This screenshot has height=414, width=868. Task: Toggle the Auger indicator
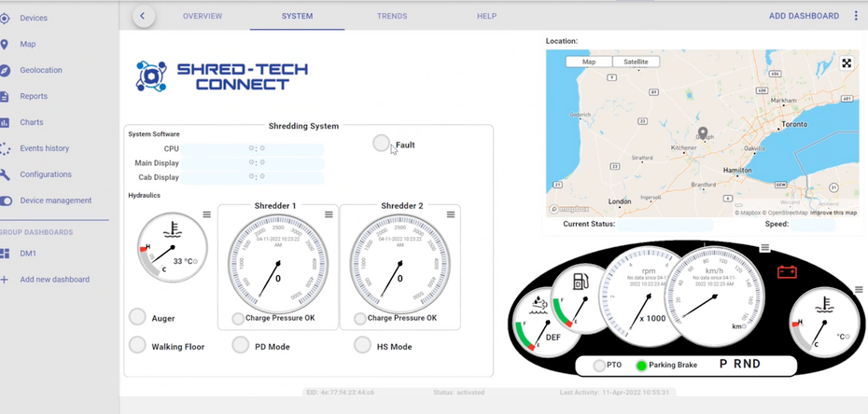137,317
